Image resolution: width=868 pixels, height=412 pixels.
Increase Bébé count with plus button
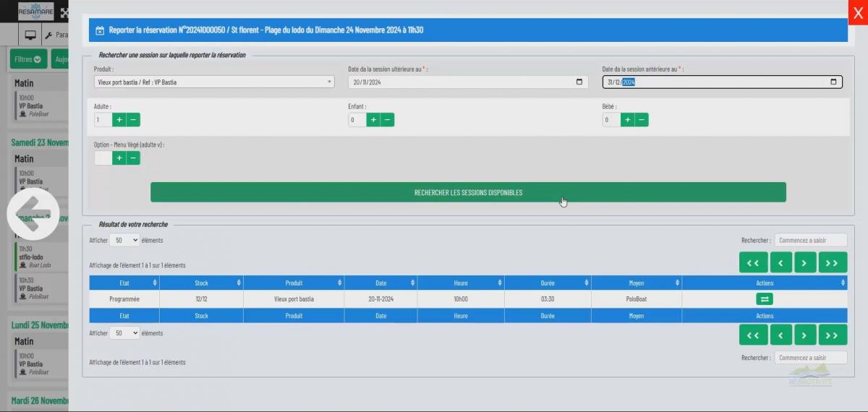coord(628,120)
